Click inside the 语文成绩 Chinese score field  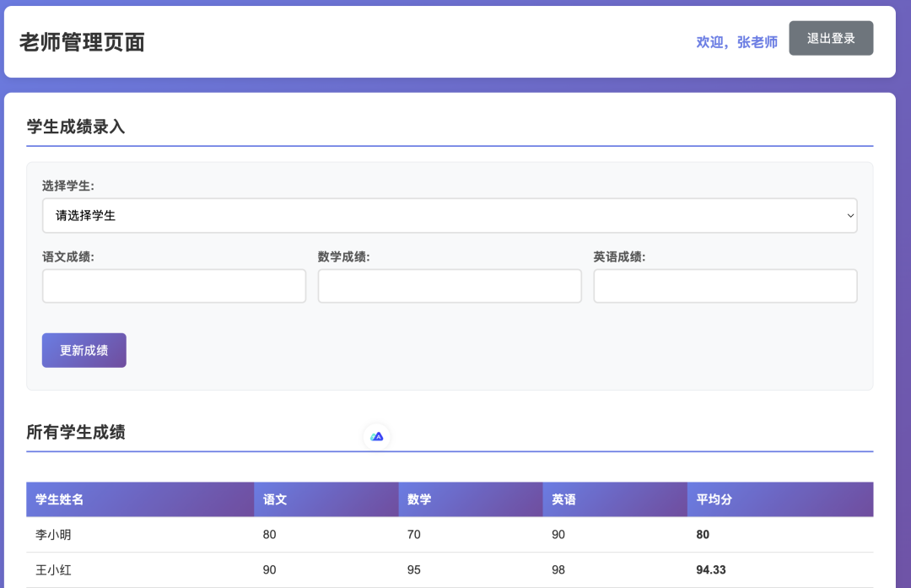click(174, 286)
